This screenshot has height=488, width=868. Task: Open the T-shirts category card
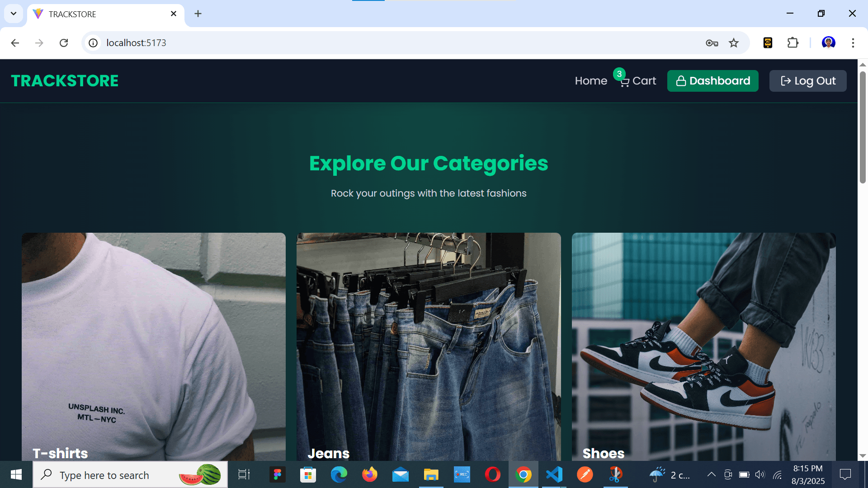(154, 347)
